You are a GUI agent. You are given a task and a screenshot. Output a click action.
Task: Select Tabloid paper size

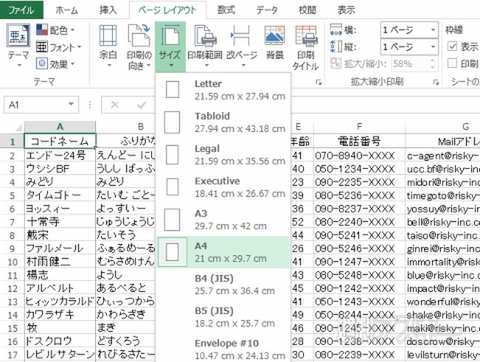coord(223,122)
